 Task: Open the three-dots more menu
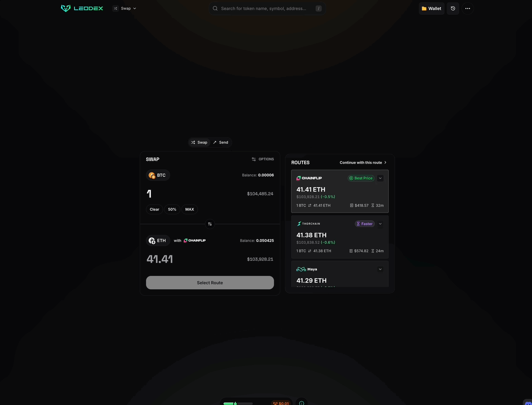(468, 8)
